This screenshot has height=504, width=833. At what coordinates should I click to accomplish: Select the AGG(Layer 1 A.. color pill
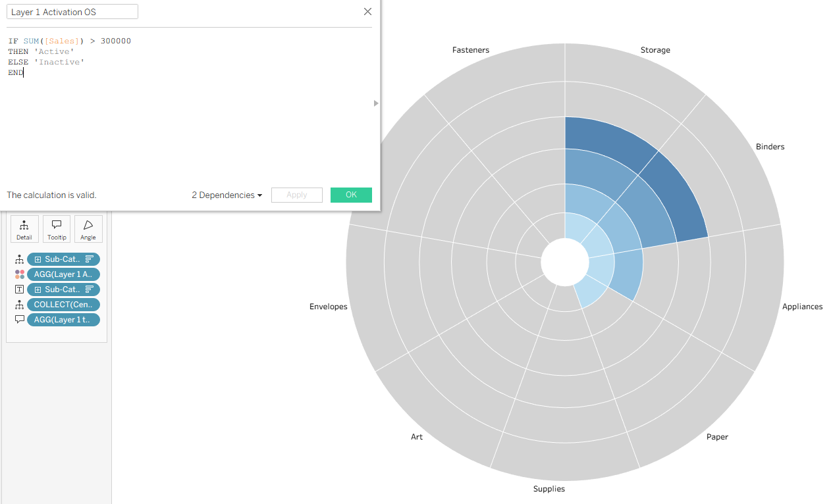(63, 274)
